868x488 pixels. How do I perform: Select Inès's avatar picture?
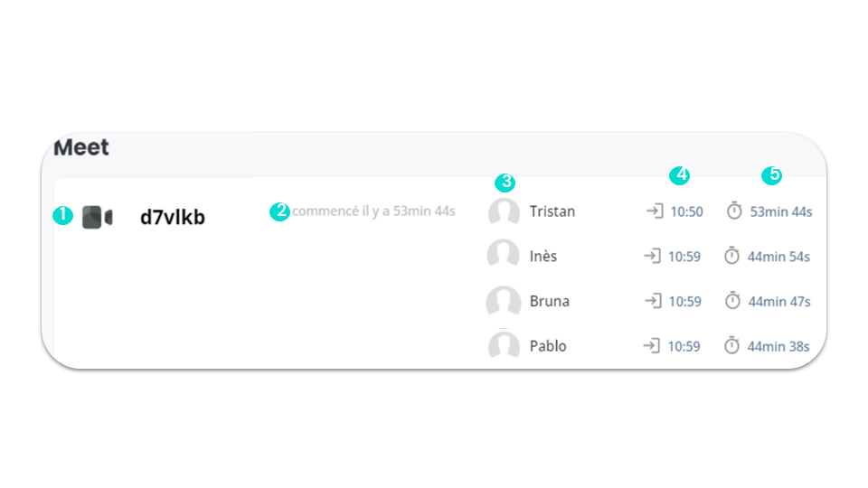pyautogui.click(x=503, y=255)
